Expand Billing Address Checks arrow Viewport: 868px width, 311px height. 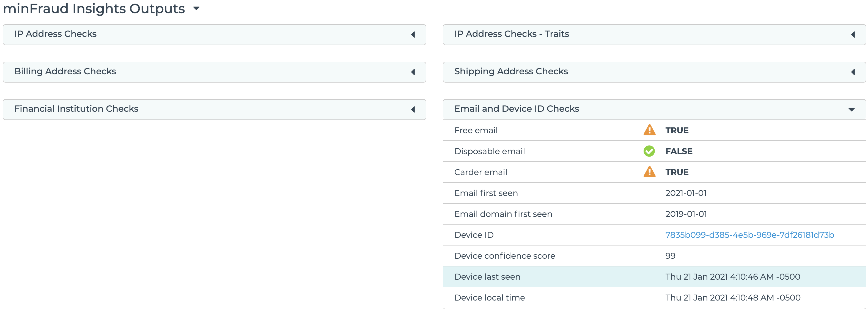click(x=413, y=72)
